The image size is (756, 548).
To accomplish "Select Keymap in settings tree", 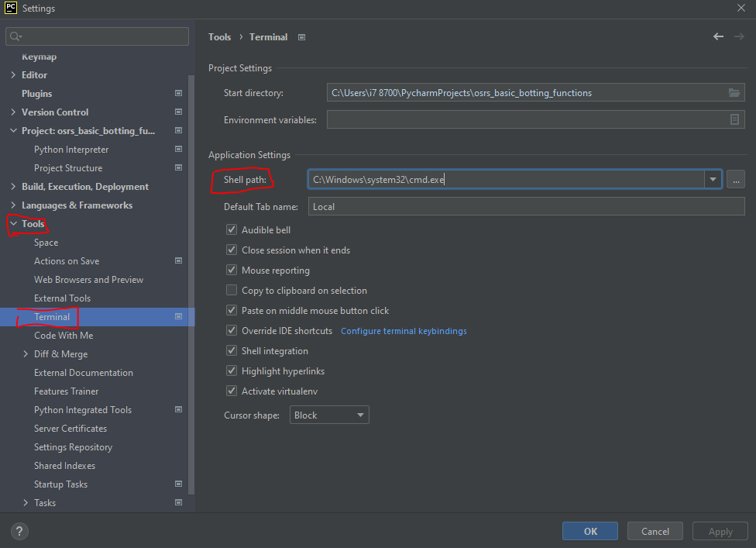I will [x=39, y=57].
